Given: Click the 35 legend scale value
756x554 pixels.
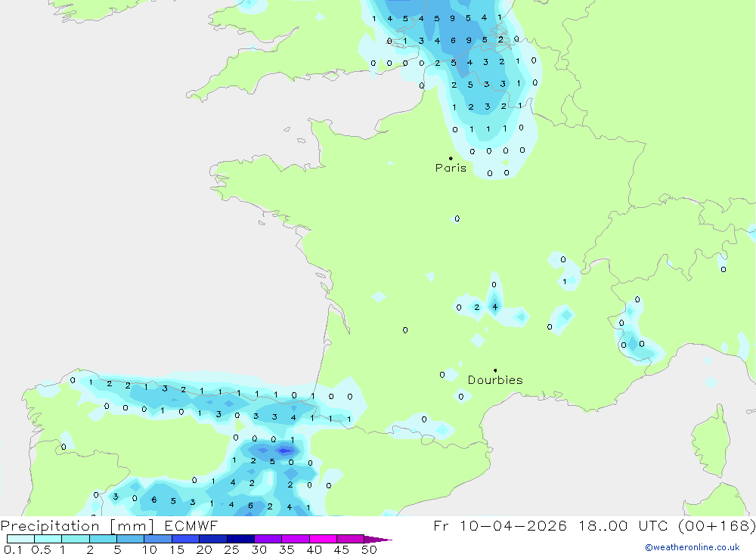Looking at the screenshot, I should pos(287,549).
